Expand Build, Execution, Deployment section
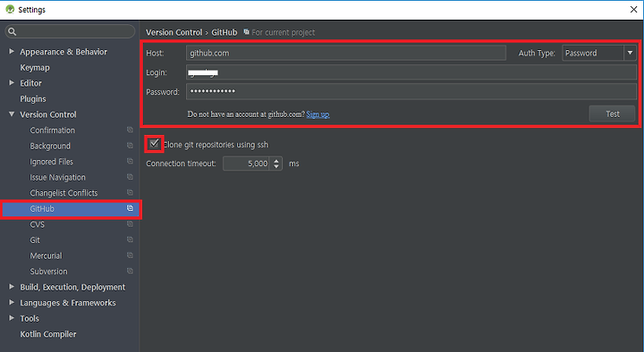The image size is (644, 352). (x=12, y=287)
